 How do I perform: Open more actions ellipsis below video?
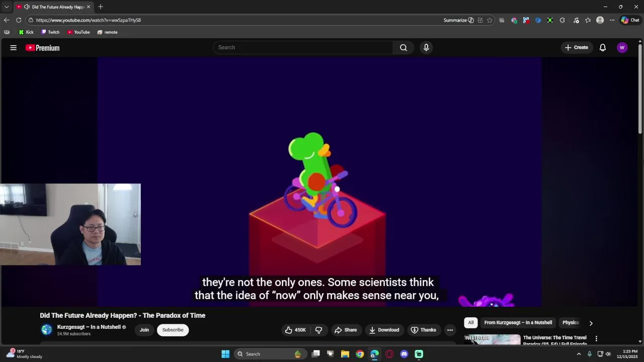pyautogui.click(x=450, y=330)
